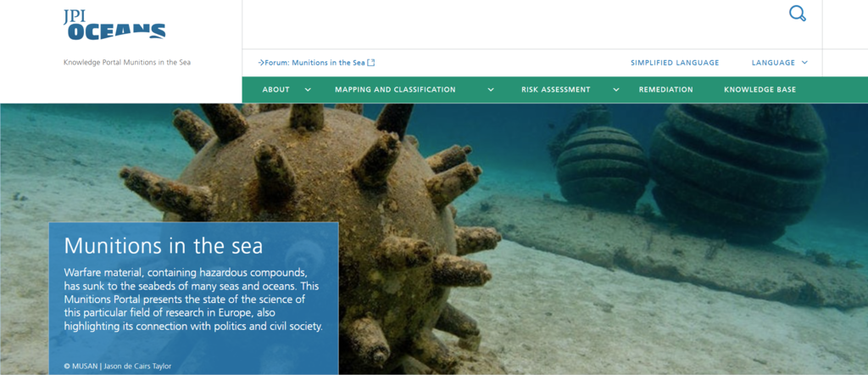Click the external-link icon beside Forum link
This screenshot has height=375, width=868.
click(x=371, y=63)
